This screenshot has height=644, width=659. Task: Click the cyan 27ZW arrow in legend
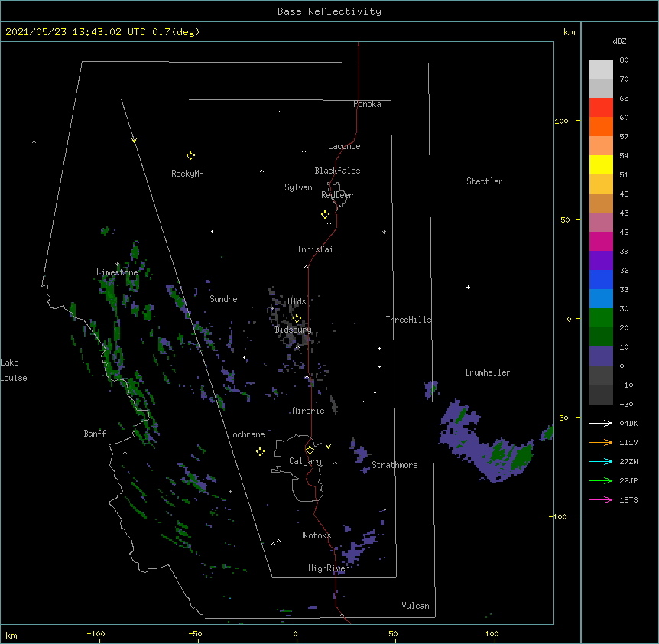(601, 461)
